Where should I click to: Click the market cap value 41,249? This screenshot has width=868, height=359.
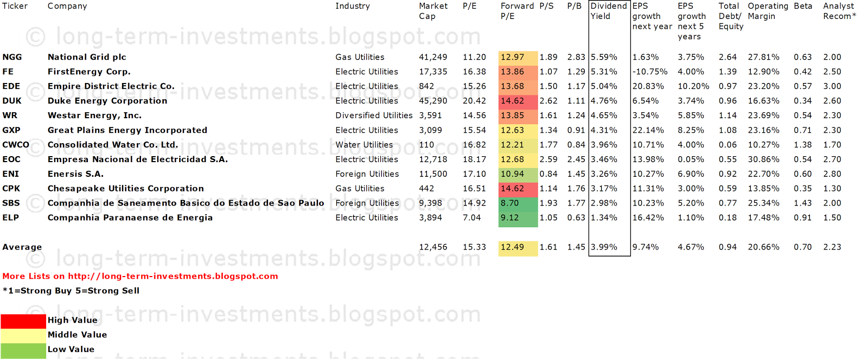coord(433,57)
